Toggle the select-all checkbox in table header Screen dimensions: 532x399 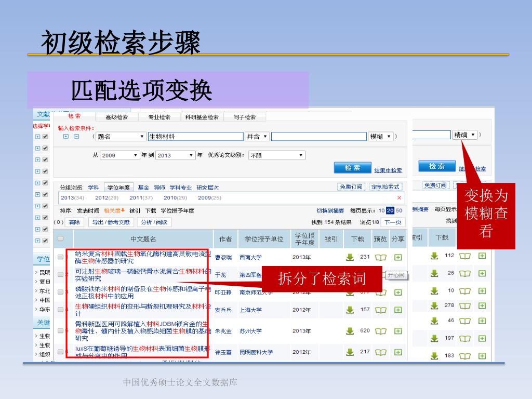click(x=60, y=238)
